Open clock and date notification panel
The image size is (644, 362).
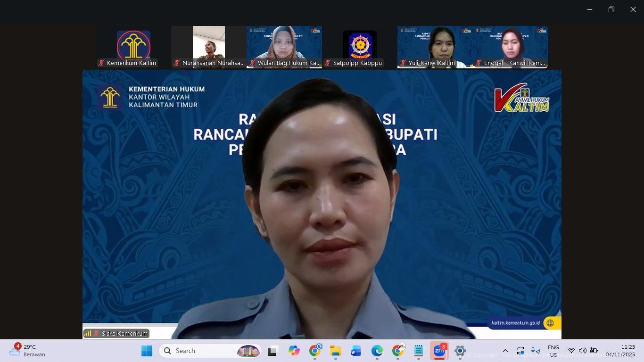click(x=620, y=351)
